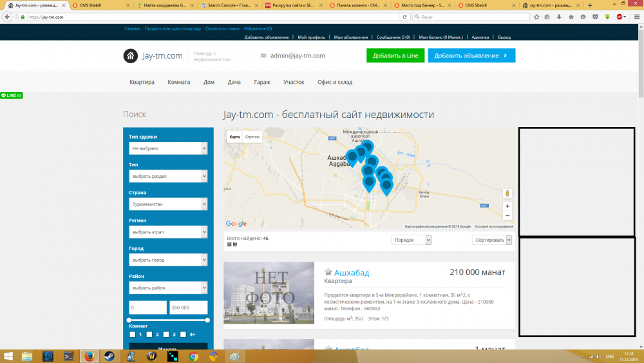Check the 3 rooms checkbox

[166, 334]
